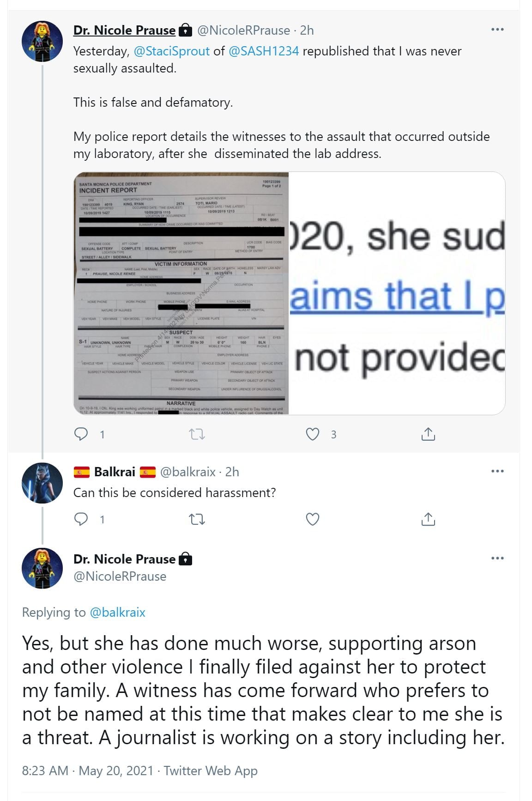532x801 pixels.
Task: Open more options on the bottom reply tweet
Action: coord(497,558)
